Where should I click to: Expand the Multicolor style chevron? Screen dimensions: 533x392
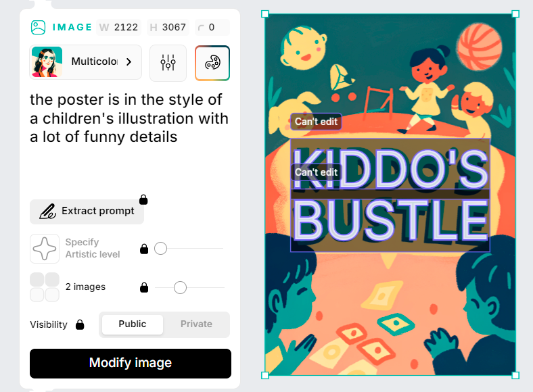[x=129, y=62]
